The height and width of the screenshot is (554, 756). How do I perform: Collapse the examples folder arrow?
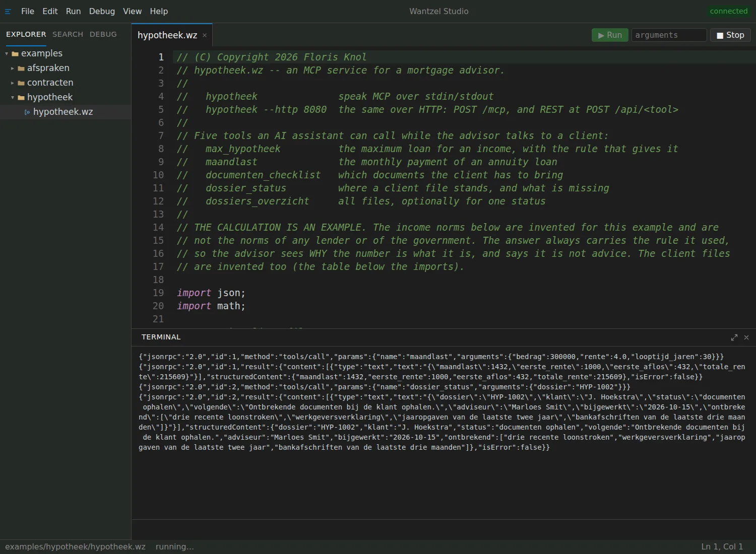[7, 54]
